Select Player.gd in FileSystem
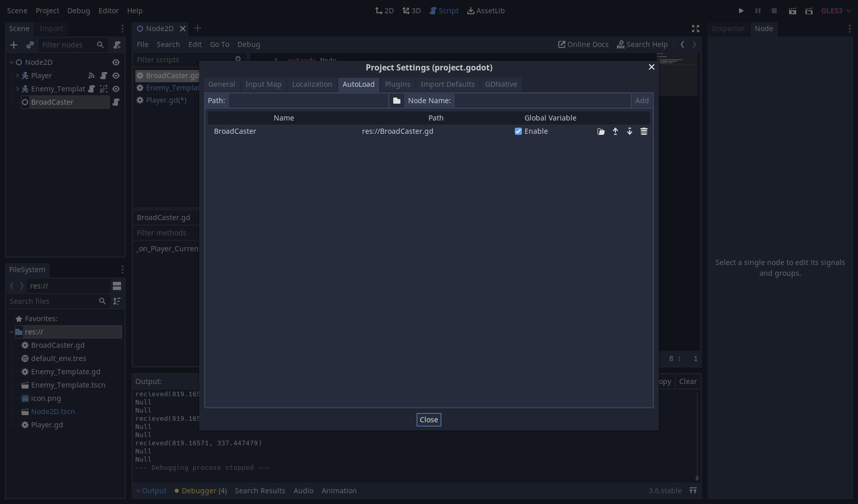This screenshot has height=504, width=858. [x=47, y=425]
